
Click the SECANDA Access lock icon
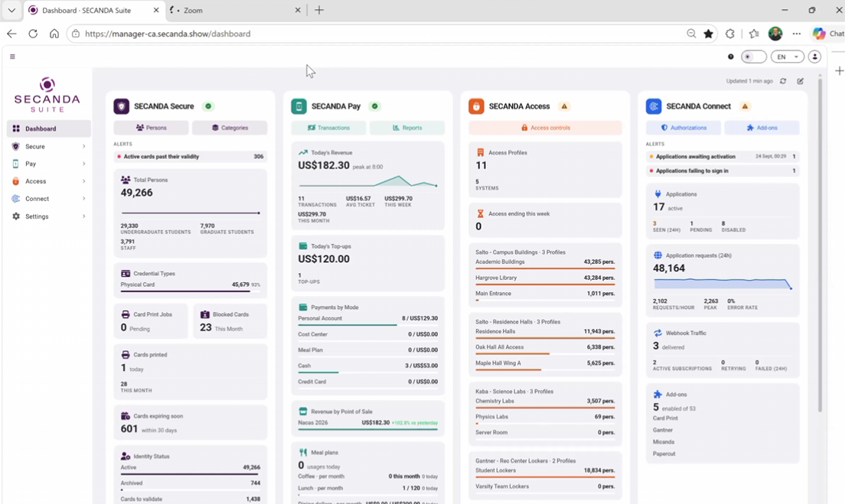point(476,106)
